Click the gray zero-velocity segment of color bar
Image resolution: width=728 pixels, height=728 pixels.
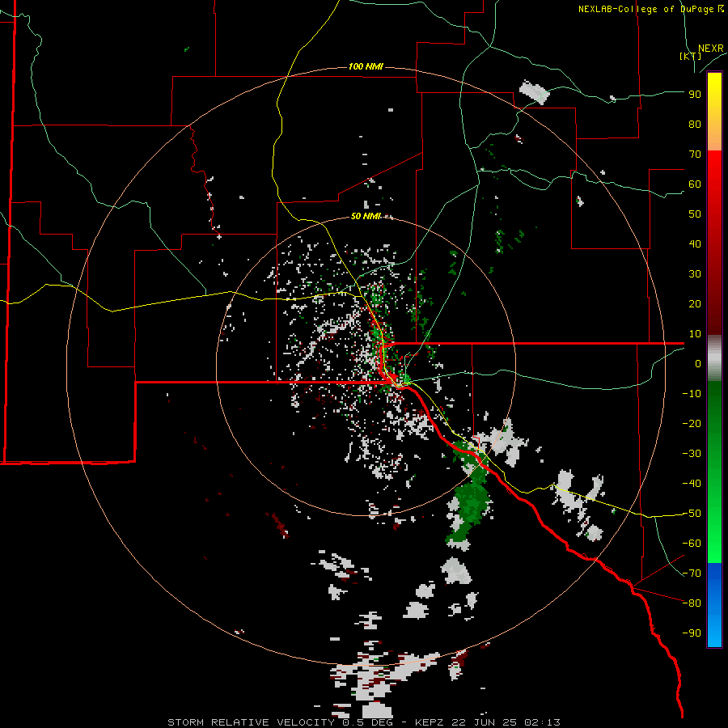pyautogui.click(x=714, y=358)
